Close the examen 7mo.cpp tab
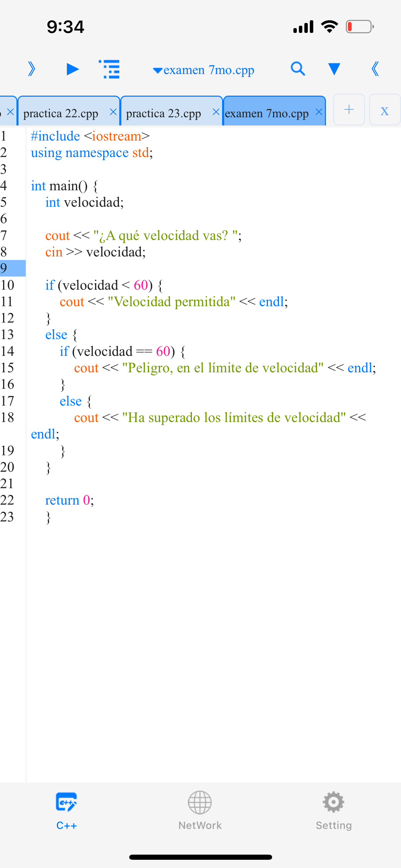401x868 pixels. coord(319,112)
